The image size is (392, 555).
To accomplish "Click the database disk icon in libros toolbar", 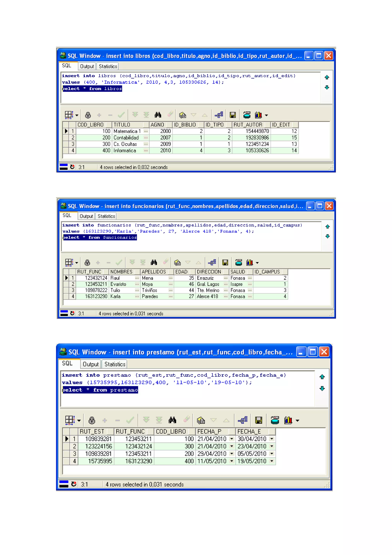I will click(x=247, y=115).
